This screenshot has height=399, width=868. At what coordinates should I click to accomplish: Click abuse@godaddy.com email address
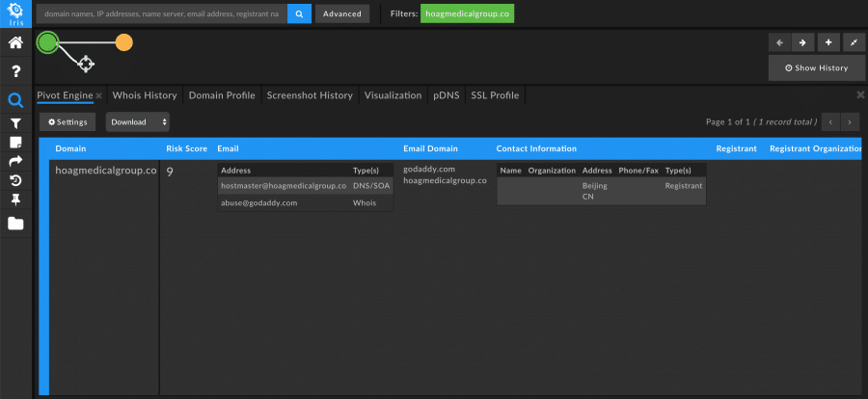point(259,203)
